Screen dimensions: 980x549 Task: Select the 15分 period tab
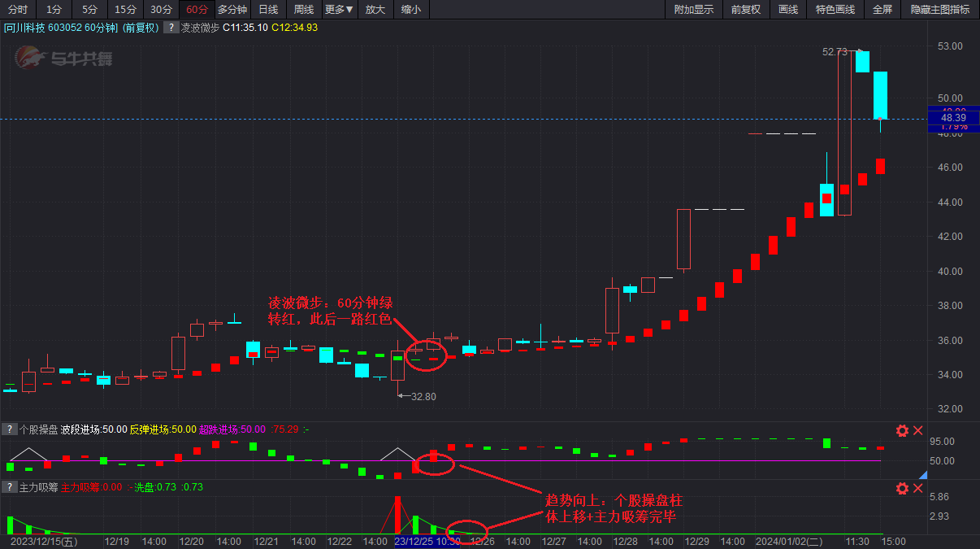tap(125, 10)
